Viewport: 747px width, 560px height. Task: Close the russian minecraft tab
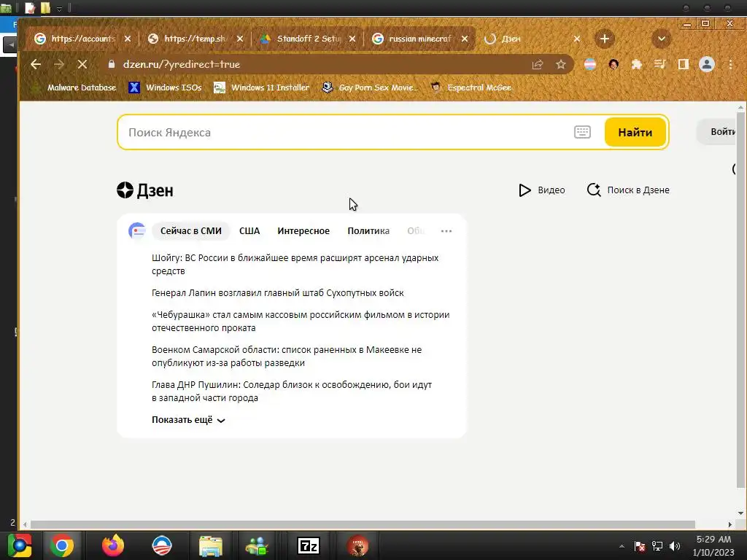(465, 39)
